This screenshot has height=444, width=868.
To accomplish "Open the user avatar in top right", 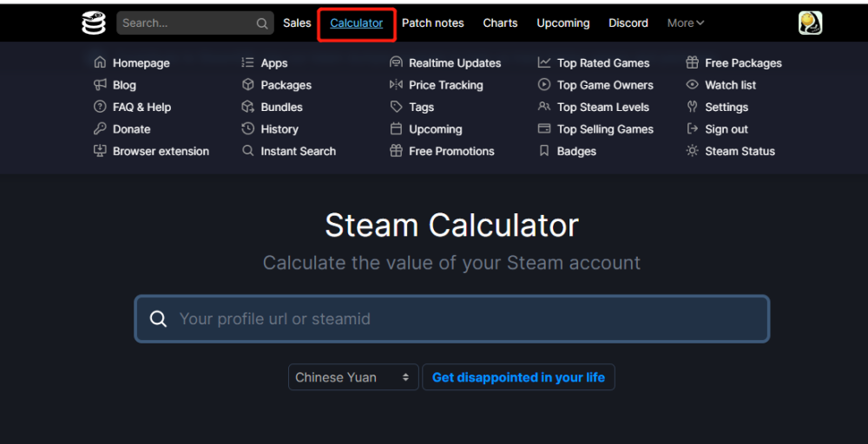I will (810, 23).
